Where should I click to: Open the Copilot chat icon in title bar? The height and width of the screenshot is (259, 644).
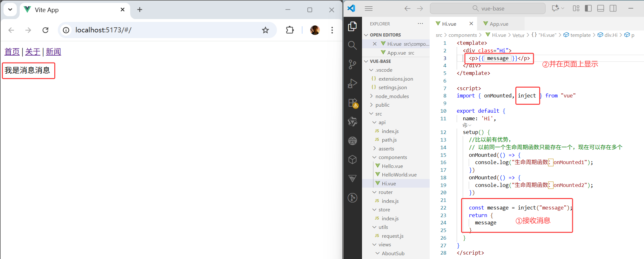tap(555, 8)
